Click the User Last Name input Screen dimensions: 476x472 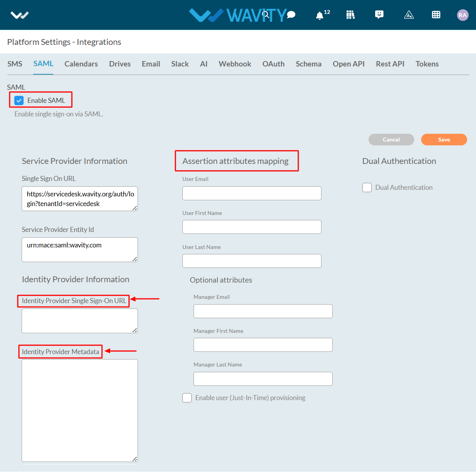(252, 261)
